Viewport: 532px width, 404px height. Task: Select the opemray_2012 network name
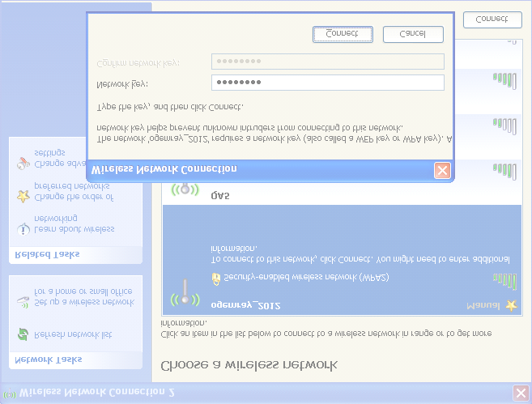coord(245,305)
